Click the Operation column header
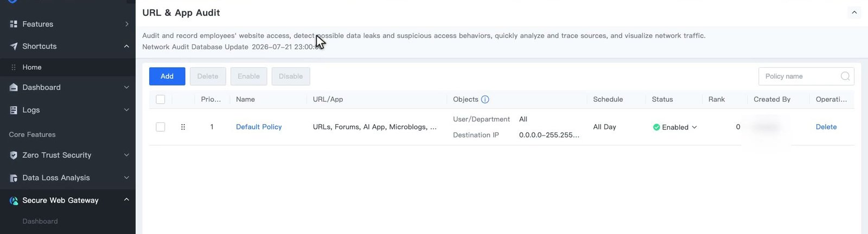The height and width of the screenshot is (234, 868). [x=831, y=100]
